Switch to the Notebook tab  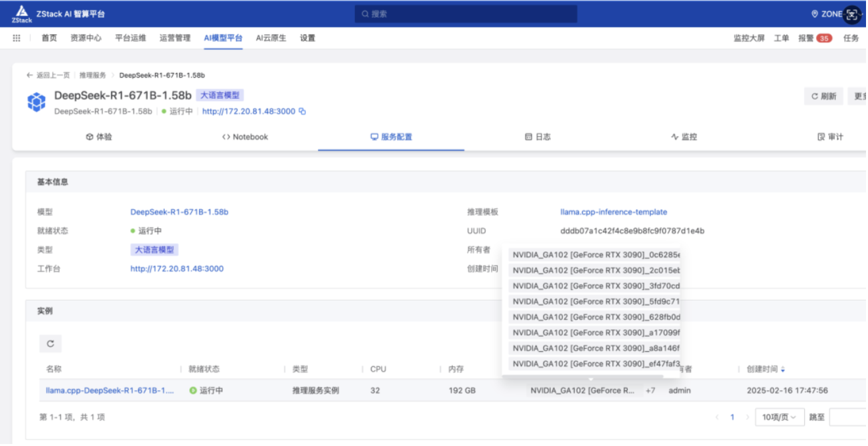[245, 137]
